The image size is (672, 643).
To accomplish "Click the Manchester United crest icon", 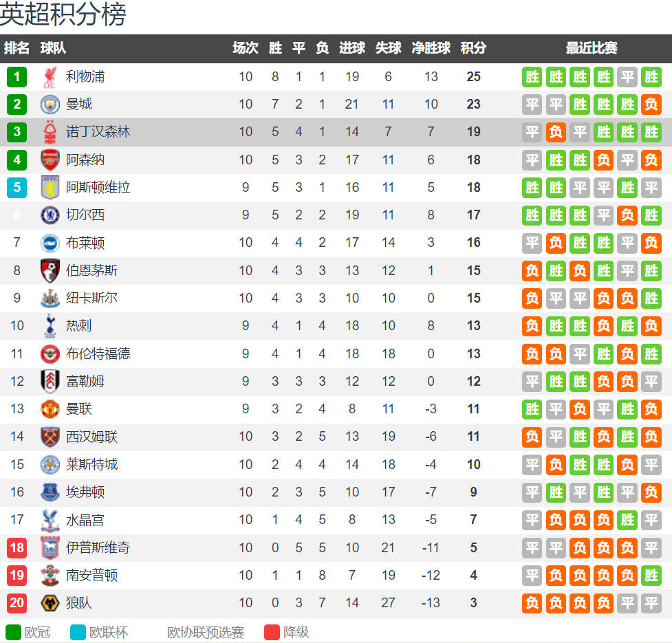I will 50,408.
